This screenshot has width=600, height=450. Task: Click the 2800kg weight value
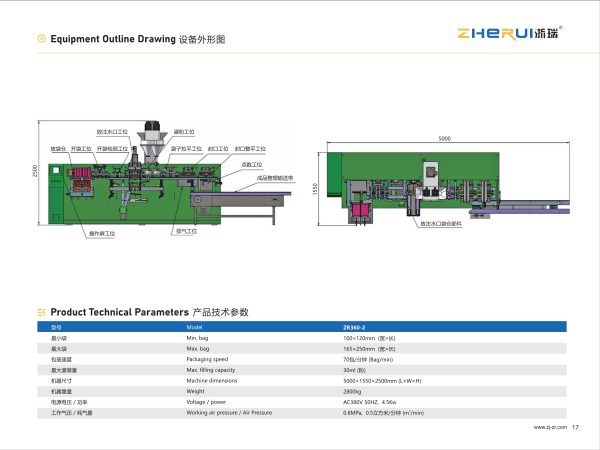tap(352, 391)
